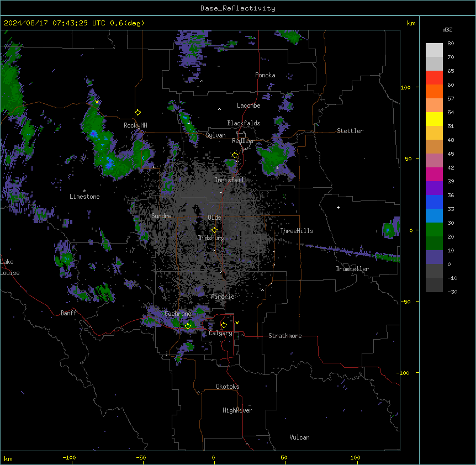This screenshot has height=465, width=476.
Task: Click the 54 dBZ yellow color swatch
Action: click(434, 119)
